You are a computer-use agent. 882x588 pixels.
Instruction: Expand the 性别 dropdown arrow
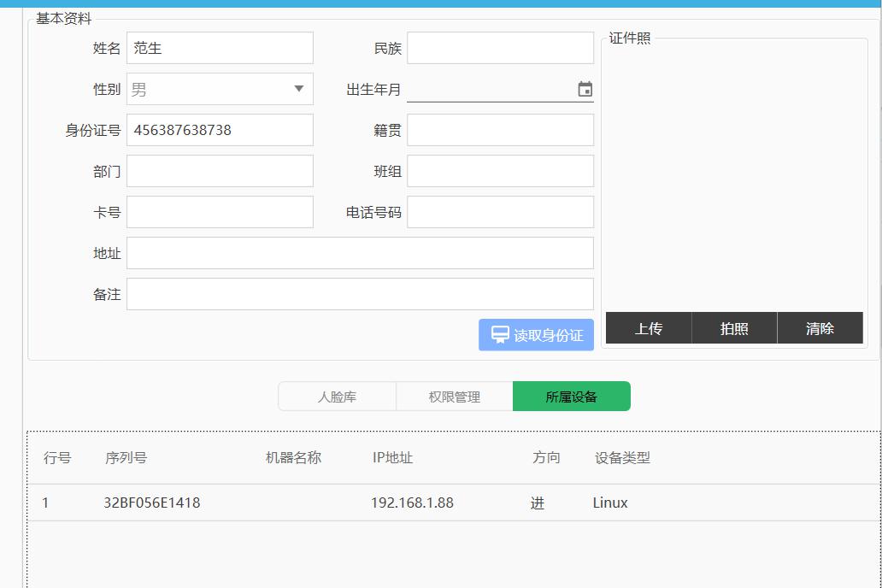click(x=298, y=89)
